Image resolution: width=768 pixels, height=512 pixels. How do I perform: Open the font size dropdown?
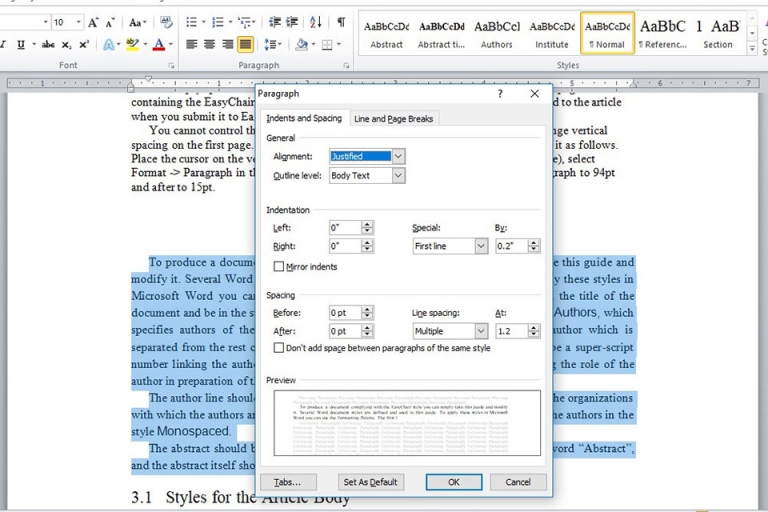click(x=78, y=22)
